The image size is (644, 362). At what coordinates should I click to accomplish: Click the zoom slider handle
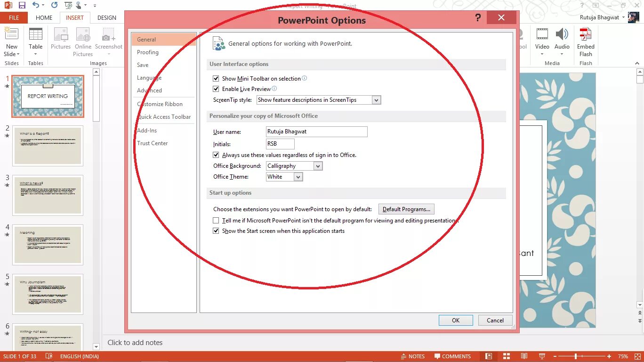click(x=576, y=356)
